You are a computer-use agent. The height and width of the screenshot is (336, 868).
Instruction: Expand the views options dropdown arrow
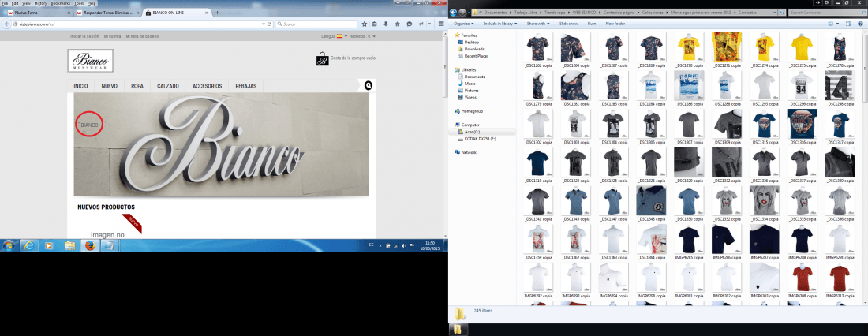tap(838, 24)
